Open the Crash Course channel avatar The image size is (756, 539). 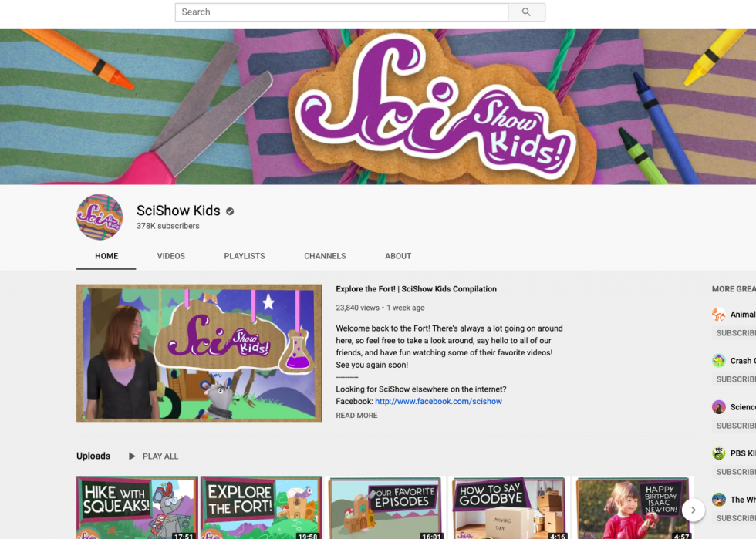click(x=719, y=361)
